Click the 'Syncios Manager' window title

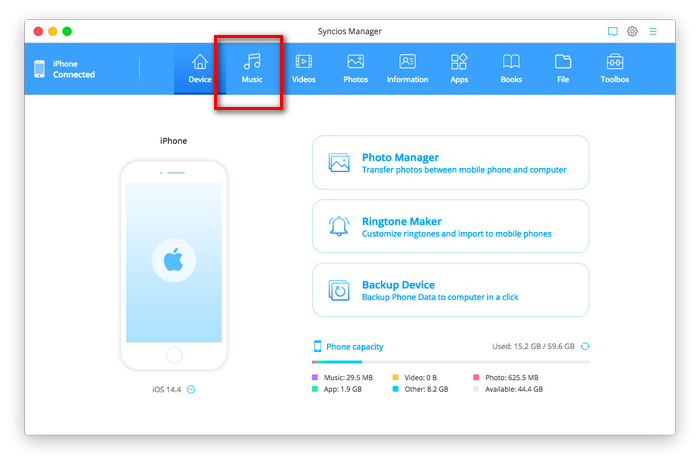point(350,31)
